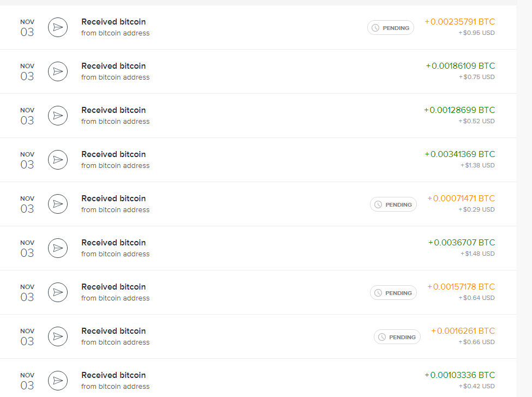The image size is (532, 397).
Task: Select the +0.0036707 BTC amount
Action: tap(462, 243)
